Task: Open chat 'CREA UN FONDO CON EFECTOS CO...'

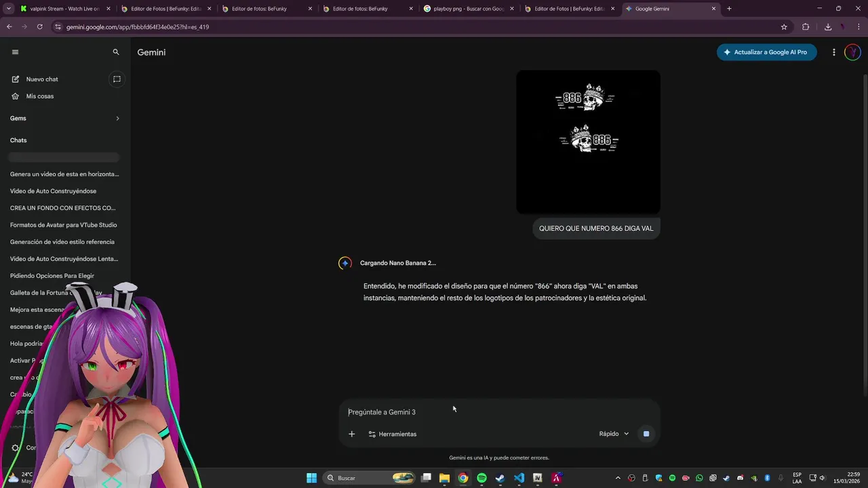Action: point(64,208)
